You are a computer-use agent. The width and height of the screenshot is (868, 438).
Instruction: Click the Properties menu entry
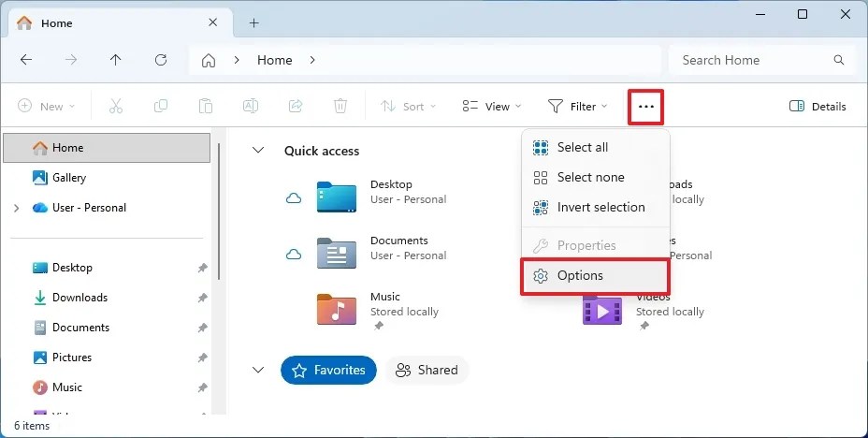click(x=596, y=245)
